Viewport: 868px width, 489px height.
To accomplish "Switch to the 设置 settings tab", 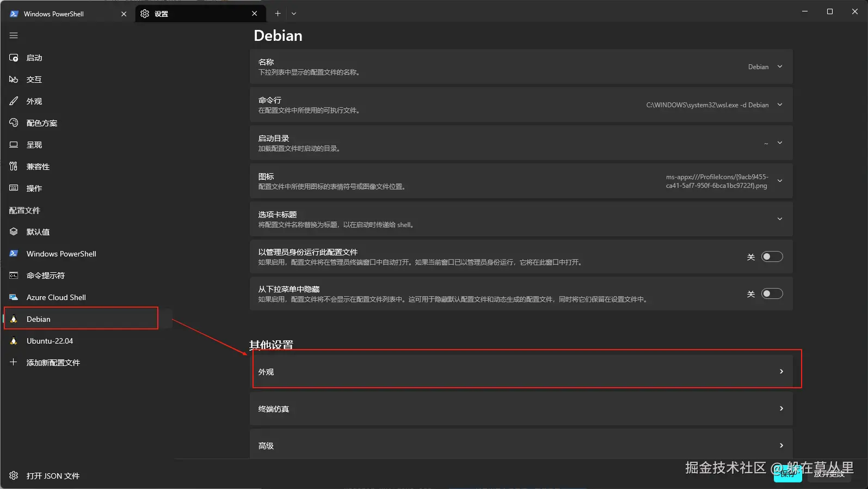I will 200,14.
